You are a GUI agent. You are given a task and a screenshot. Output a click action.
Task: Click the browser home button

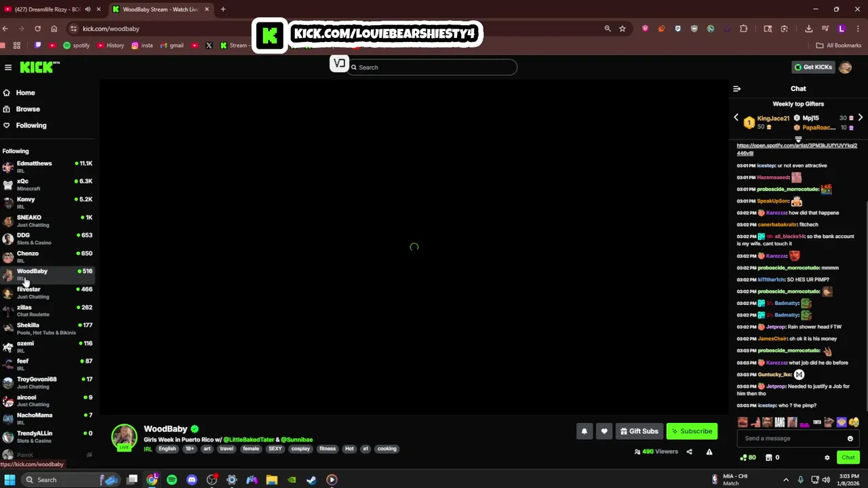(54, 28)
